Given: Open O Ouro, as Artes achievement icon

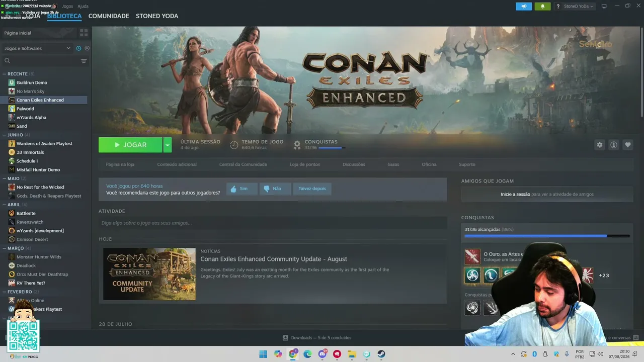Looking at the screenshot, I should [x=472, y=256].
